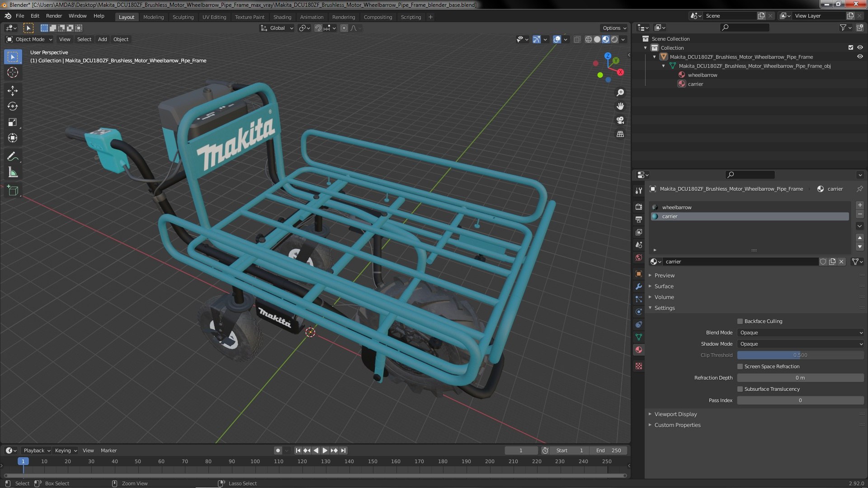Image resolution: width=868 pixels, height=488 pixels.
Task: Open the Render menu
Action: click(54, 16)
